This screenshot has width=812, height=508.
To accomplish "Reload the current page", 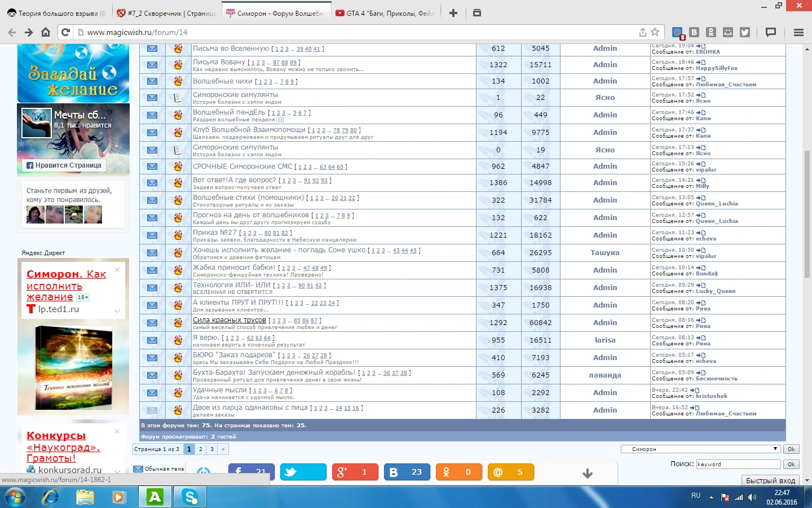I will [65, 32].
